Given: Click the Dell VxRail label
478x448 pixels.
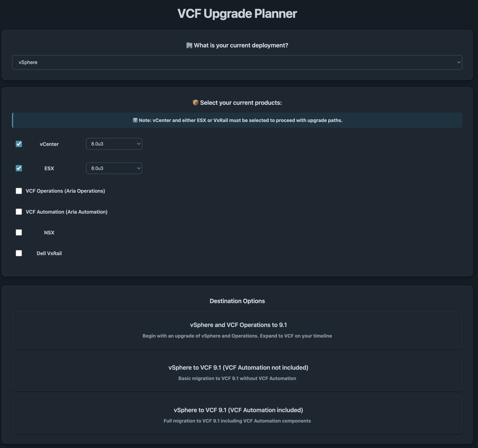Looking at the screenshot, I should [x=49, y=254].
